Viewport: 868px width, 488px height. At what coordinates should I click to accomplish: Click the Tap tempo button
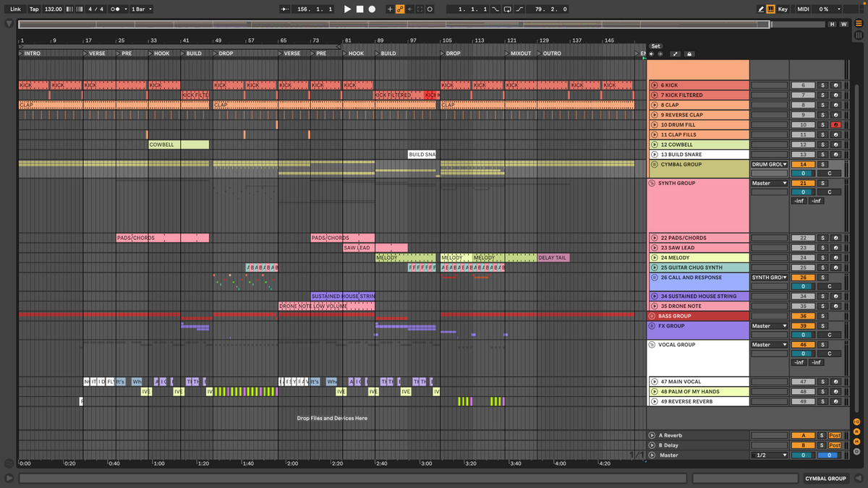(35, 9)
